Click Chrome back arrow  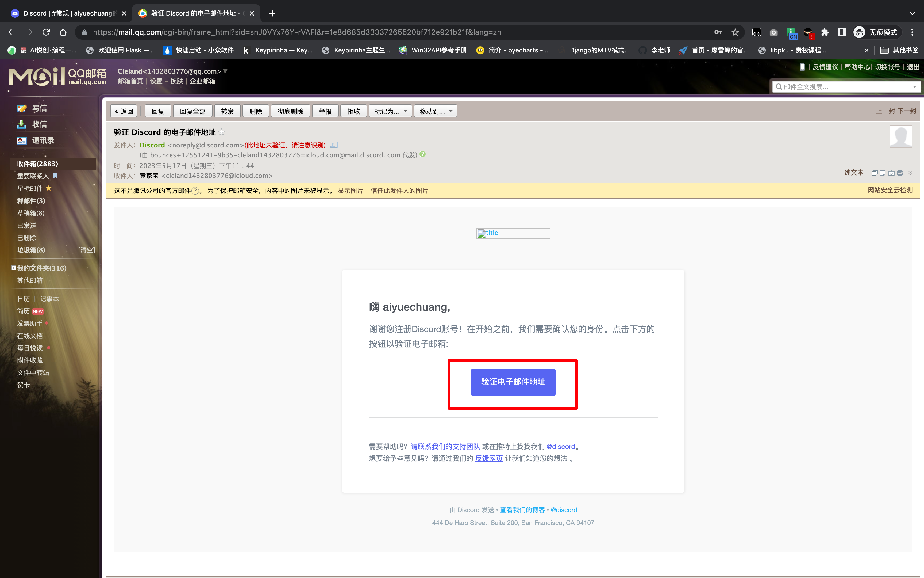12,32
